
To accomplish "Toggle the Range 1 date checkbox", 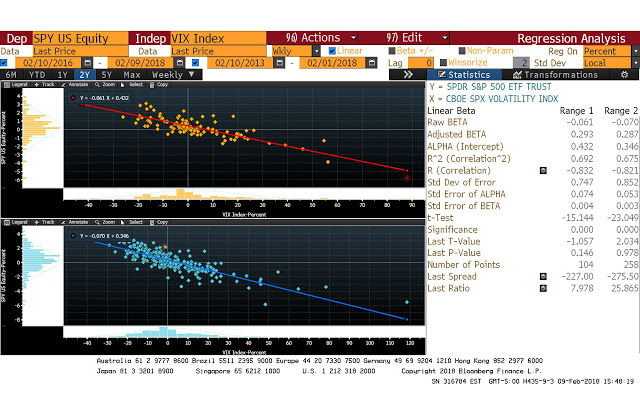I will (x=4, y=63).
